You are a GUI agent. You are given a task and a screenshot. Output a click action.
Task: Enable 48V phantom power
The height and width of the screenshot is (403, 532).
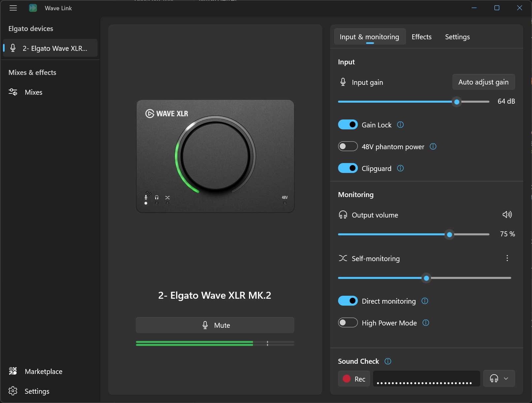pos(348,146)
